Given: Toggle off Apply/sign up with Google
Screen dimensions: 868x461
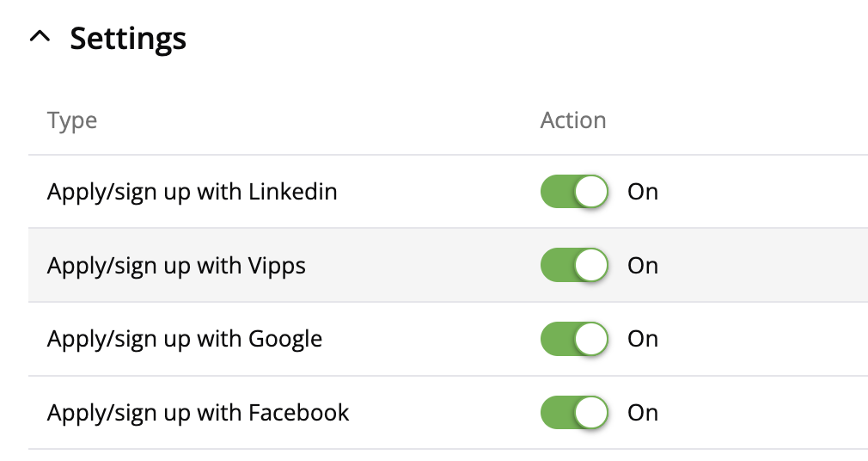Looking at the screenshot, I should (x=574, y=339).
